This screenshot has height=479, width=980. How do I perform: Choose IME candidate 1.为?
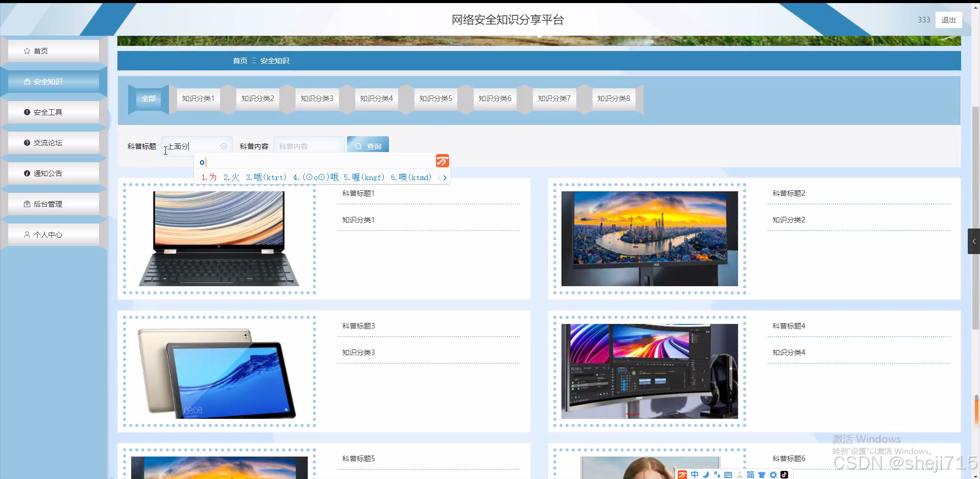pyautogui.click(x=209, y=178)
